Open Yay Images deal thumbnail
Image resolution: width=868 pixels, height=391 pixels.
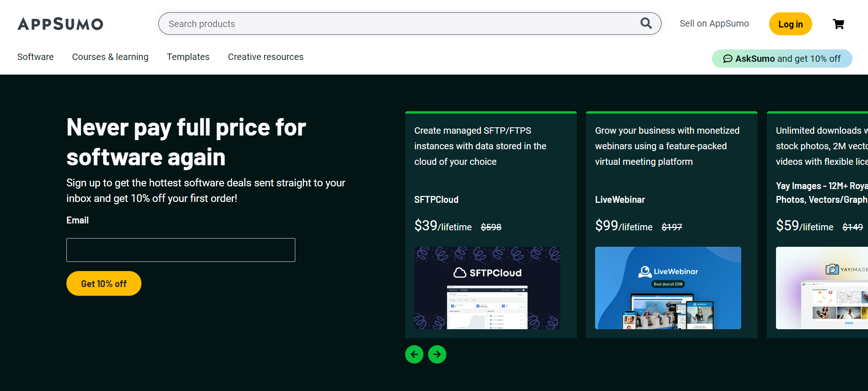822,288
